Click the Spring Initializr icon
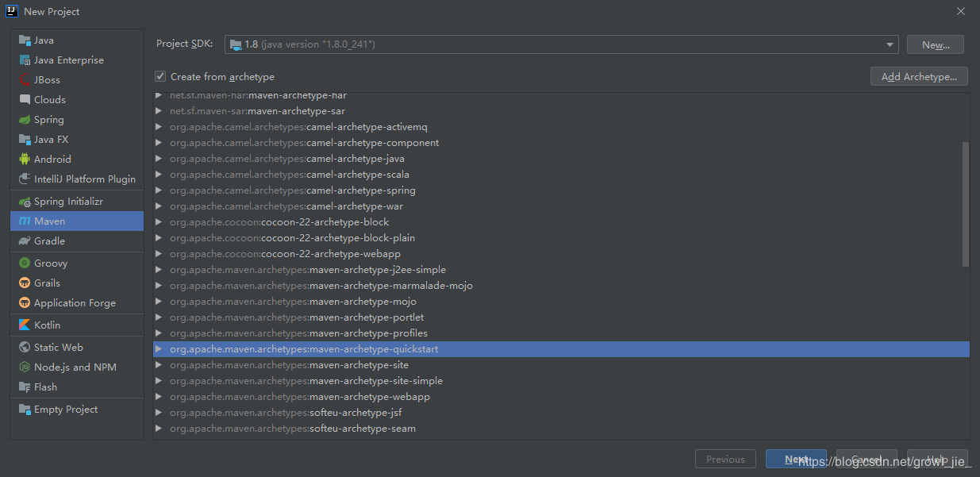Screen dimensions: 980x477 24,202
